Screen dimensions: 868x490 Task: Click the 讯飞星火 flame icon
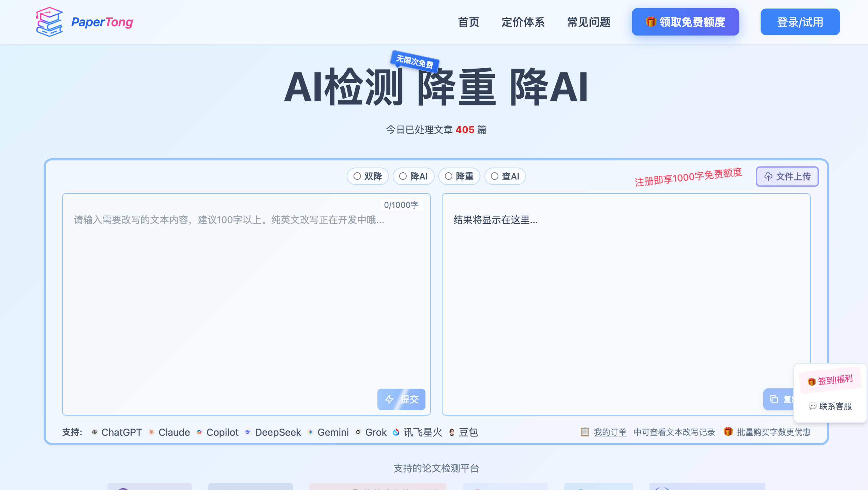pos(396,432)
